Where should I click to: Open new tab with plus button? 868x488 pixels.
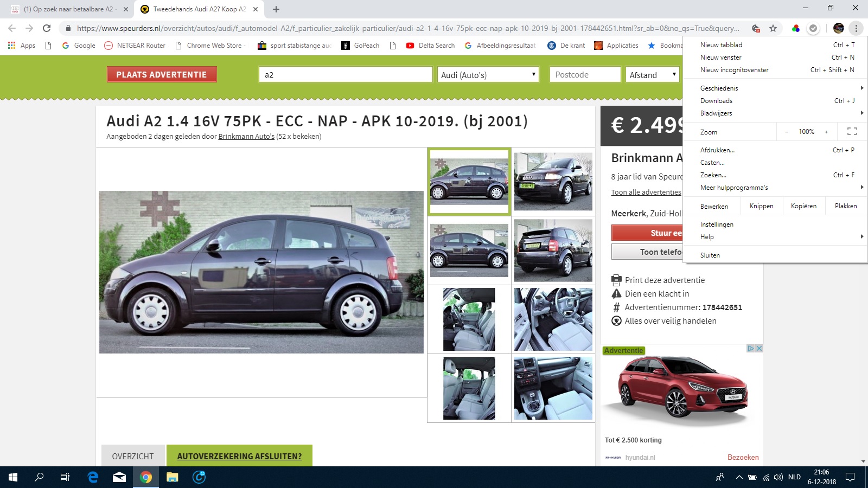point(276,9)
